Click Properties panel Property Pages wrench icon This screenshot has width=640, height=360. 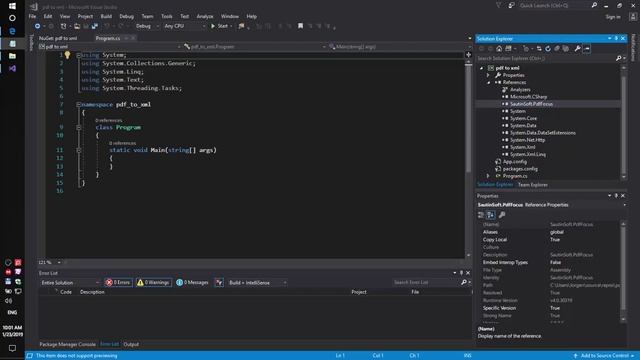click(x=502, y=215)
